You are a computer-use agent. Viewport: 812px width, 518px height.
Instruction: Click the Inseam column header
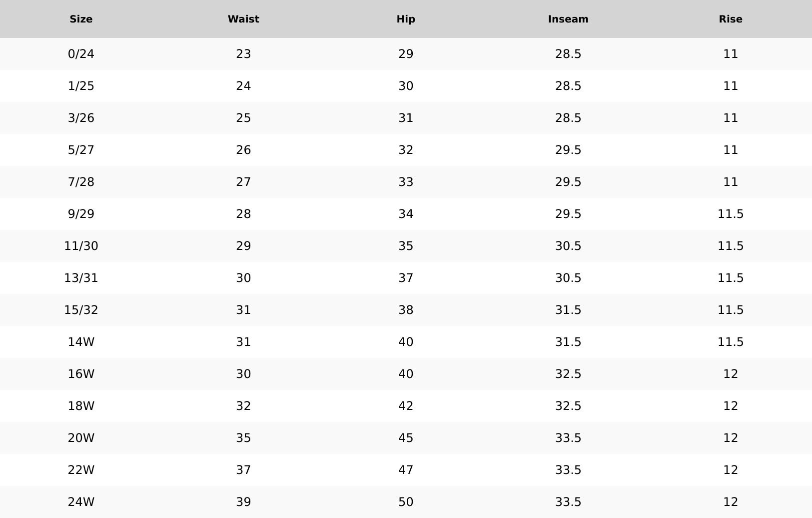click(x=568, y=19)
